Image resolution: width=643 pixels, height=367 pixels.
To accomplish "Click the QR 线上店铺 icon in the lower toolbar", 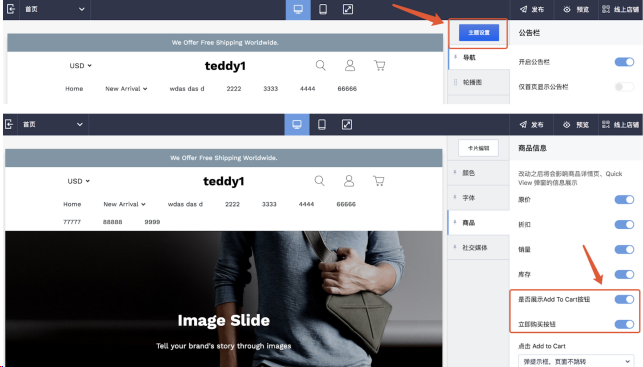I will click(x=605, y=124).
